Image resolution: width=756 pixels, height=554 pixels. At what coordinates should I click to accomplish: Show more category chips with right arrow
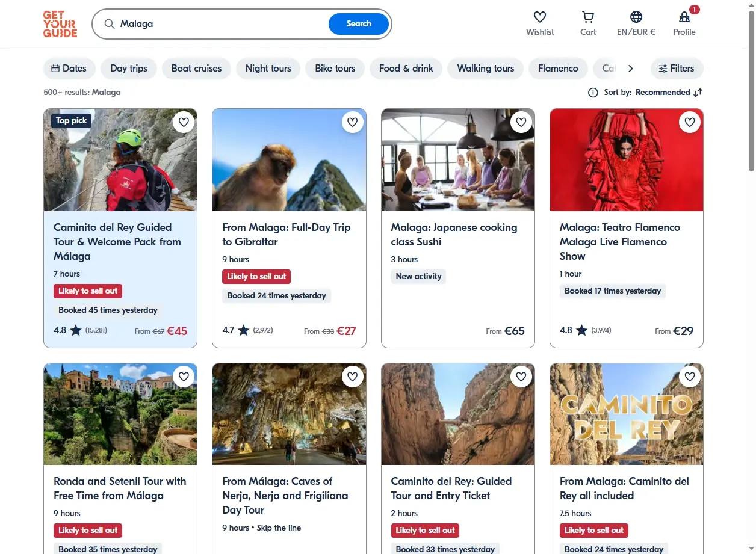(630, 69)
